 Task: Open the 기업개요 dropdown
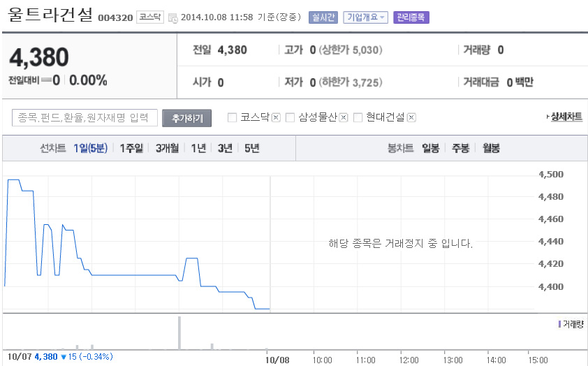coord(366,17)
